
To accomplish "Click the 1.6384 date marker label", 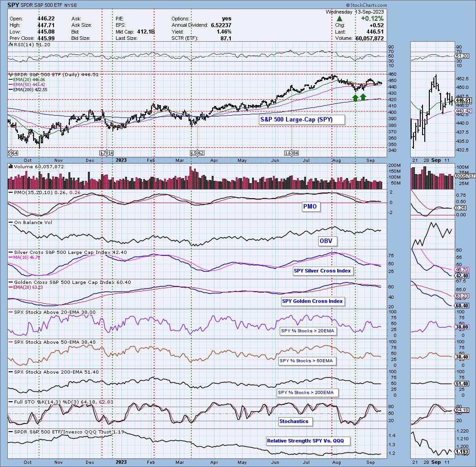I will click(291, 153).
